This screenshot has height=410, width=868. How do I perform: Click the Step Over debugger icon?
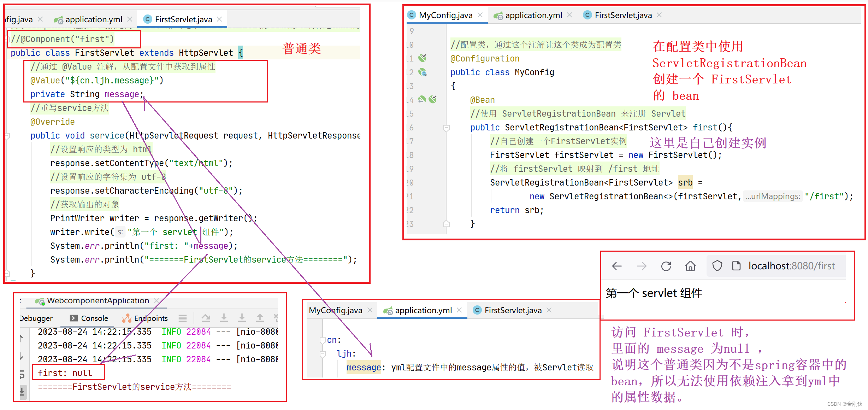(206, 318)
